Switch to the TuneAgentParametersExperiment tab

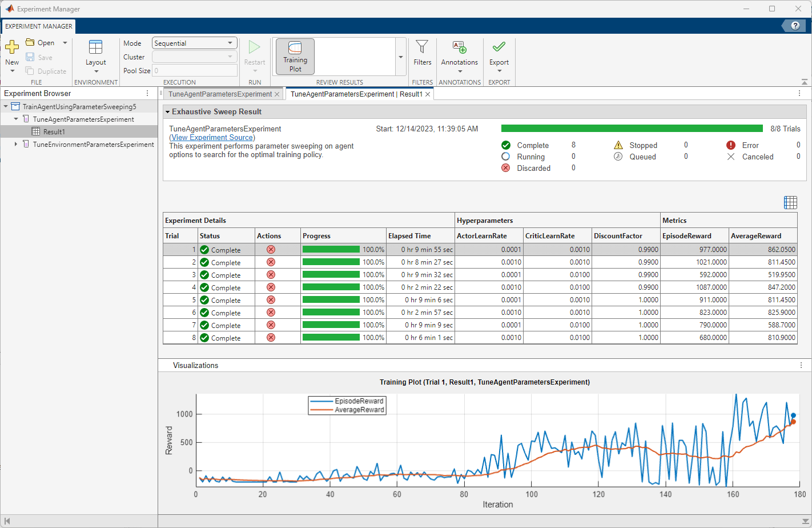220,94
